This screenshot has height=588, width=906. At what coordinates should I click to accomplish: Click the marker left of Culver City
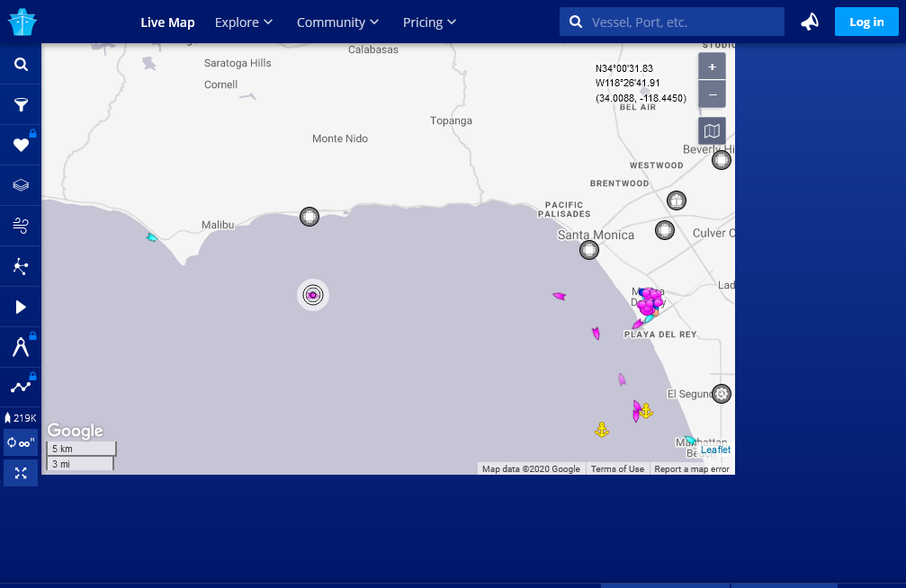point(665,230)
